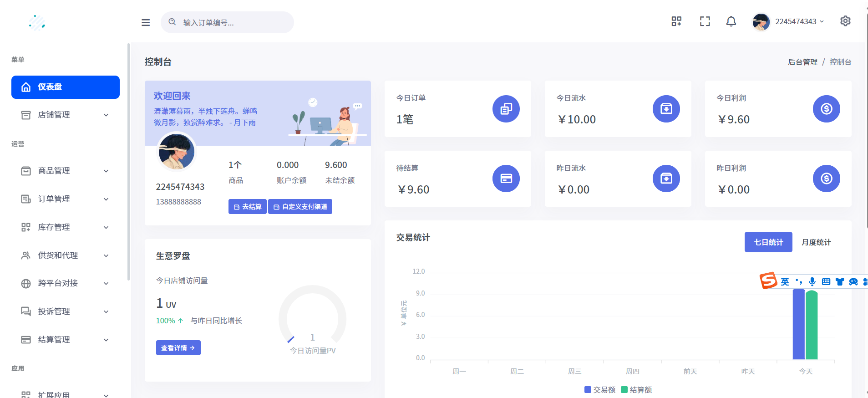
Task: Expand the 投诉管理 menu chevron
Action: click(x=106, y=312)
